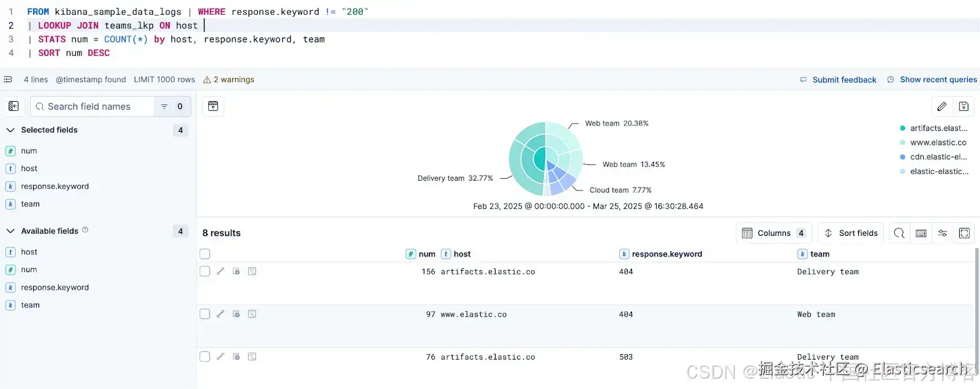Open the keyboard shortcuts icon
Image resolution: width=980 pixels, height=389 pixels.
coord(921,233)
